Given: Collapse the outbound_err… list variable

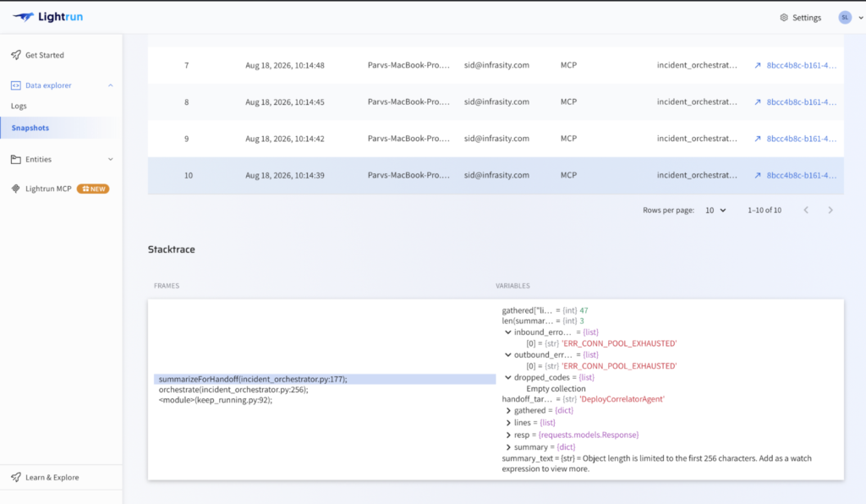Looking at the screenshot, I should click(508, 355).
